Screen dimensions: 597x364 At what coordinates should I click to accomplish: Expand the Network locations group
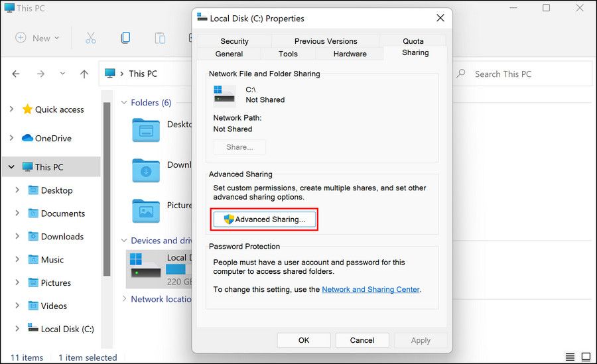pyautogui.click(x=124, y=298)
